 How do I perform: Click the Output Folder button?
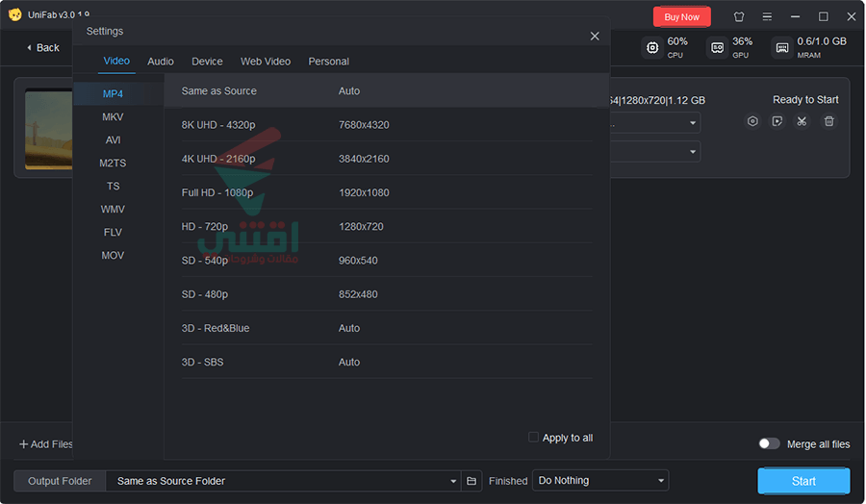(60, 481)
